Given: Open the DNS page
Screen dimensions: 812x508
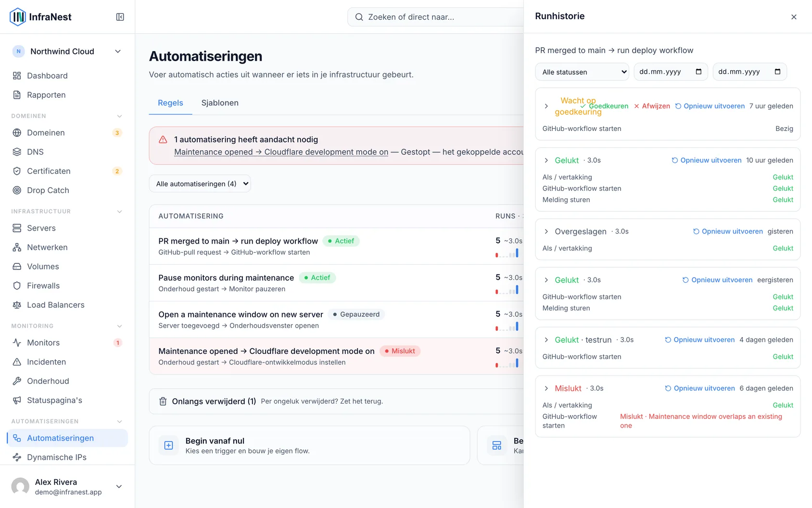Looking at the screenshot, I should pos(67,152).
